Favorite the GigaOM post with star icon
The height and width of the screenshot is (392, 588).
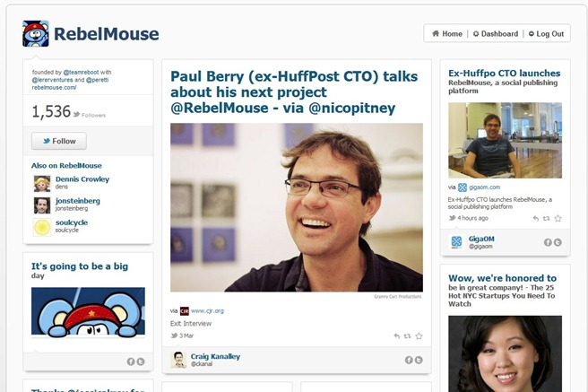(558, 218)
